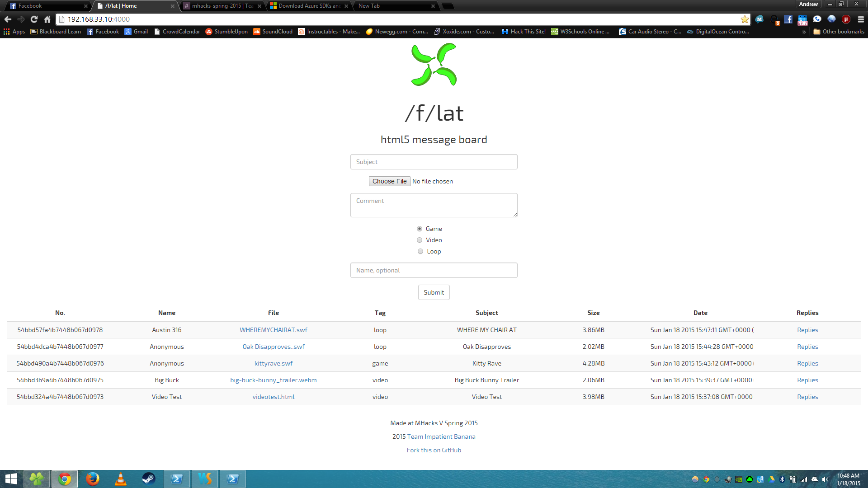Select the Video radio button
Screen dimensions: 868x488
click(420, 240)
